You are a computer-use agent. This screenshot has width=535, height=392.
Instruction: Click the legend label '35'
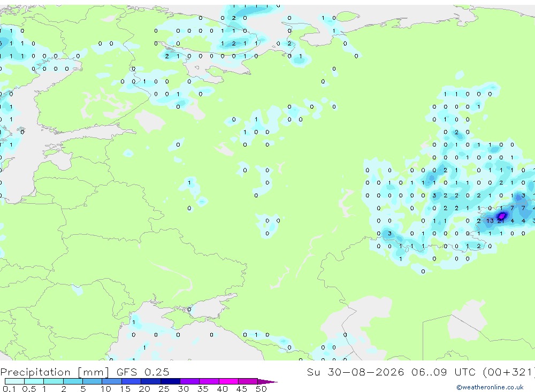coord(203,389)
